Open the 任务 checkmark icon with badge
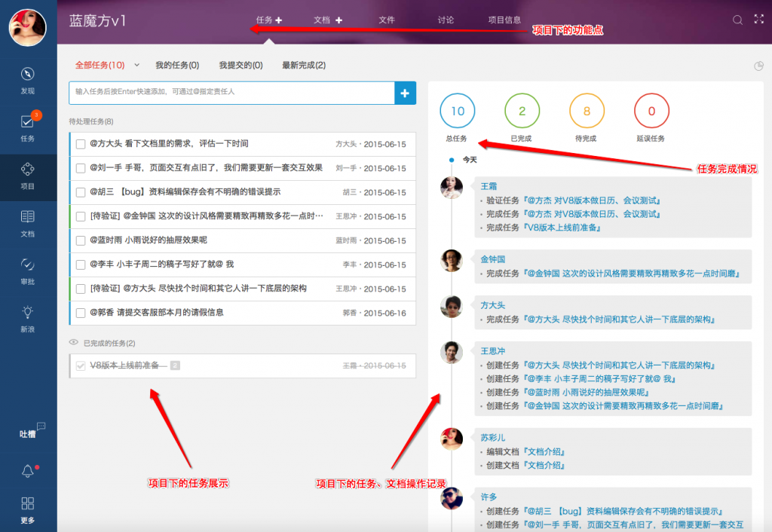The width and height of the screenshot is (772, 532). point(27,121)
